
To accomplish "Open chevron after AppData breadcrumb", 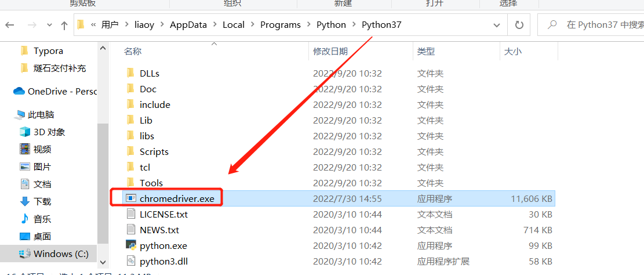I will pyautogui.click(x=215, y=25).
